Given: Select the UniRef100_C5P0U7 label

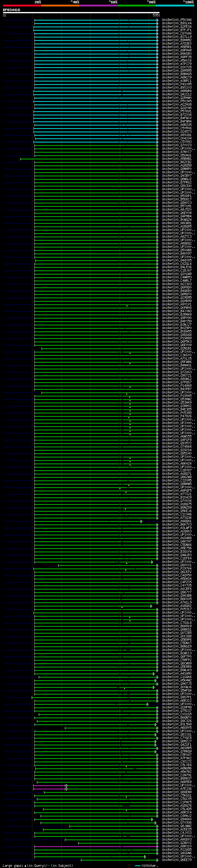Looking at the screenshot, I should pyautogui.click(x=177, y=755).
